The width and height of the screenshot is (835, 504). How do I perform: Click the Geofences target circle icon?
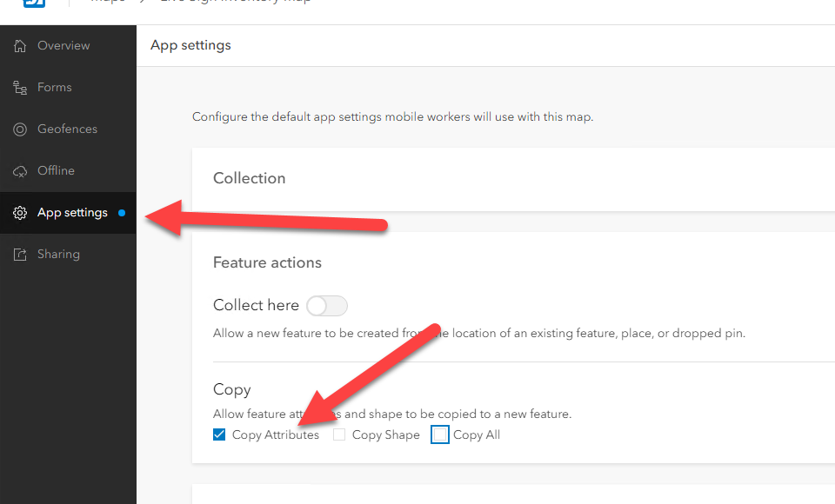(20, 129)
